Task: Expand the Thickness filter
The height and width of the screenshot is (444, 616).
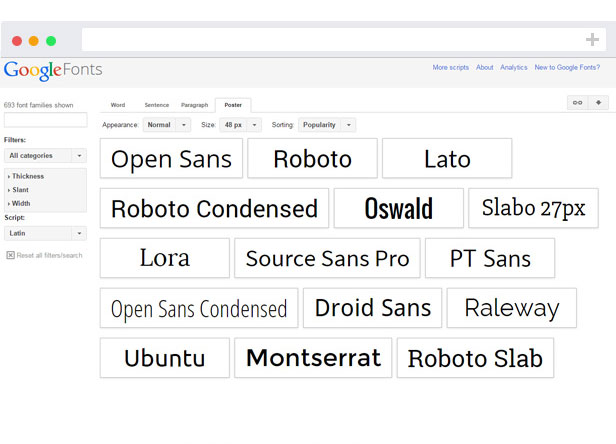Action: click(27, 176)
